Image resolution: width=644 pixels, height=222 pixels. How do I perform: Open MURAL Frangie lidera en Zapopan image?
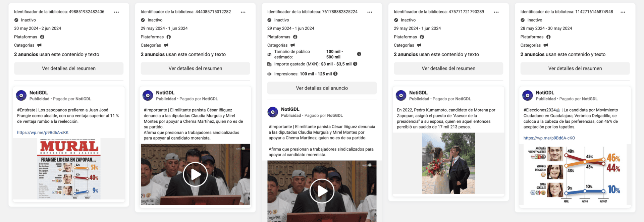pos(69,169)
